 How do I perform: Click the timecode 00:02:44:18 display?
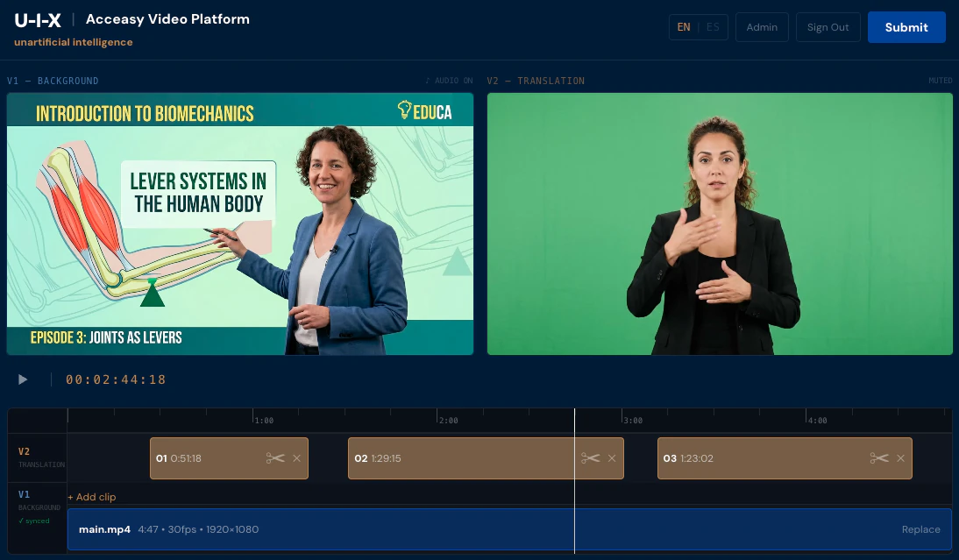pos(116,379)
